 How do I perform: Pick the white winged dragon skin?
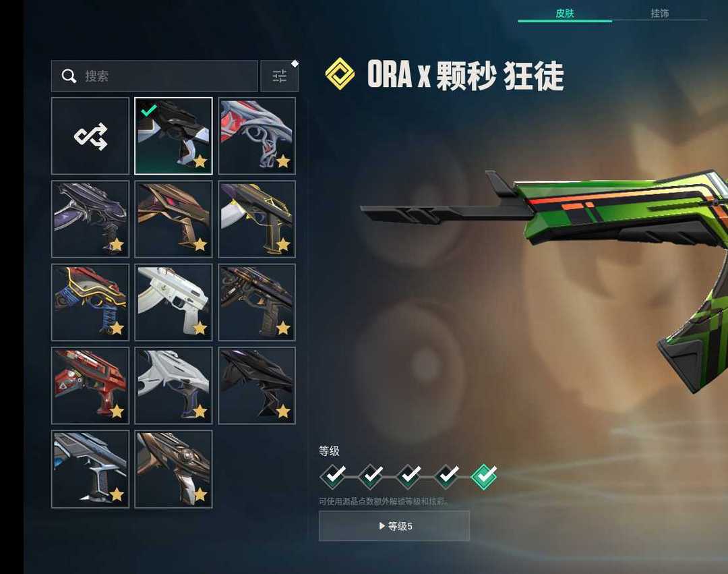pyautogui.click(x=173, y=385)
